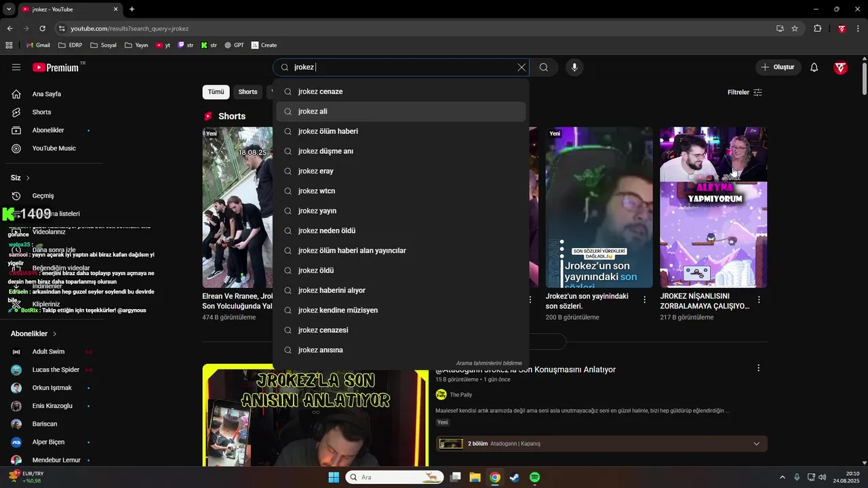Open the Oluştur create button
This screenshot has height=488, width=868.
778,67
